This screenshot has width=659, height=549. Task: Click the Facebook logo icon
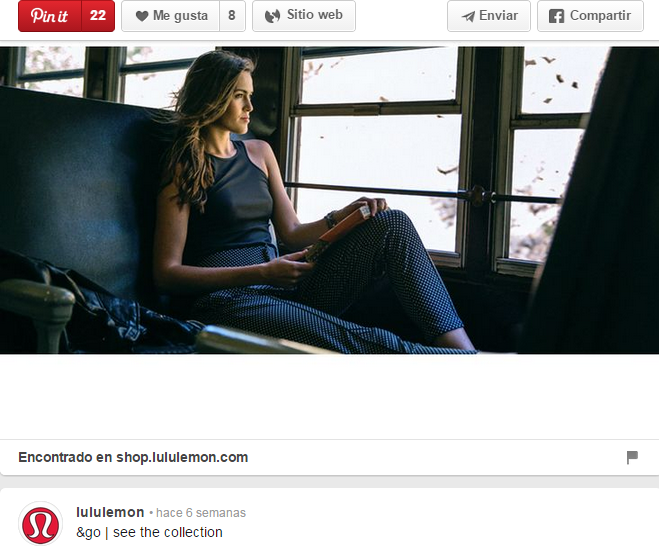[556, 16]
